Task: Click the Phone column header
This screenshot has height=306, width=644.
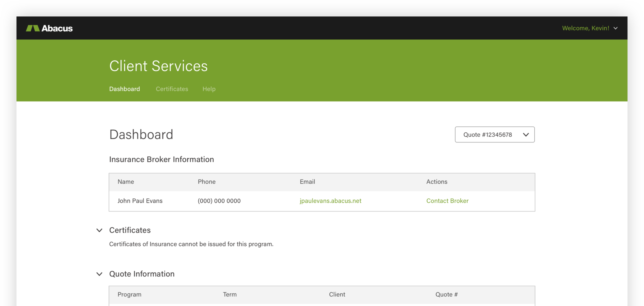Action: [206, 182]
